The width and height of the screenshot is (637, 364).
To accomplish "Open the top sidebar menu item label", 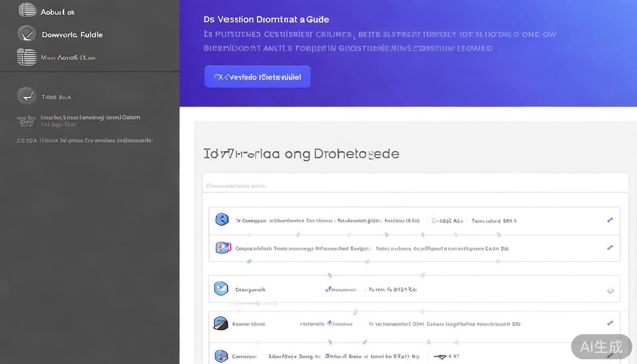I will tap(57, 12).
